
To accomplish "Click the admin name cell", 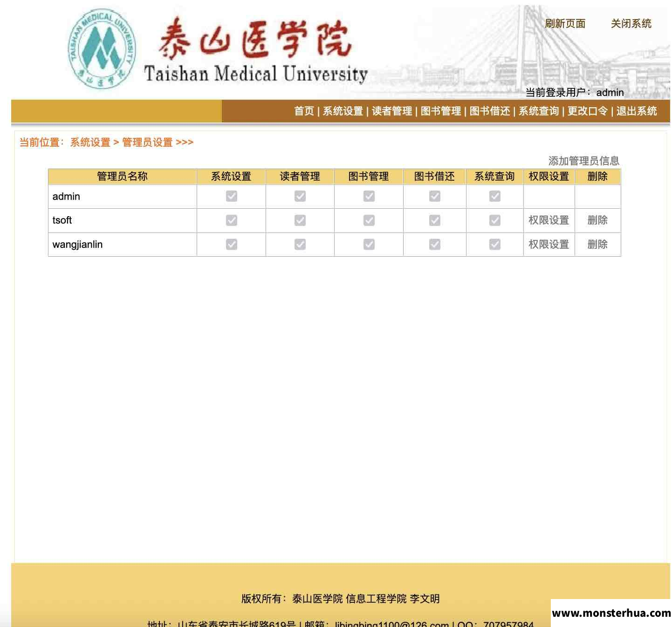I will coord(123,197).
